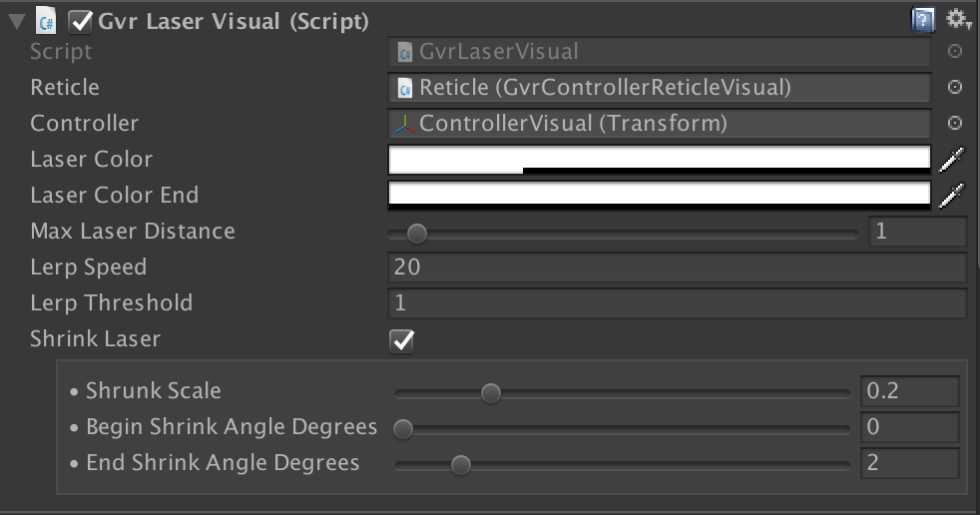Click the Script field object picker circle

click(954, 52)
